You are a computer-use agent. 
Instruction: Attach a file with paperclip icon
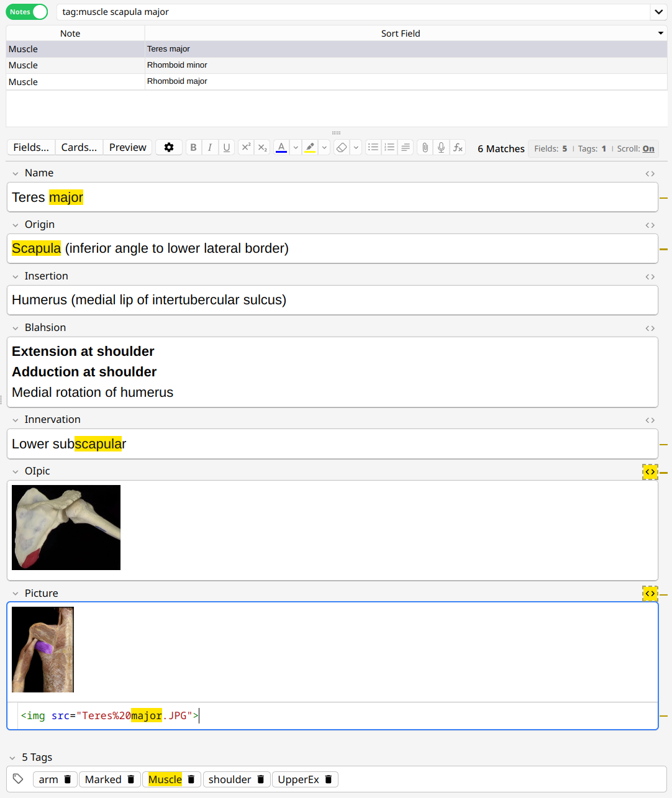tap(425, 147)
